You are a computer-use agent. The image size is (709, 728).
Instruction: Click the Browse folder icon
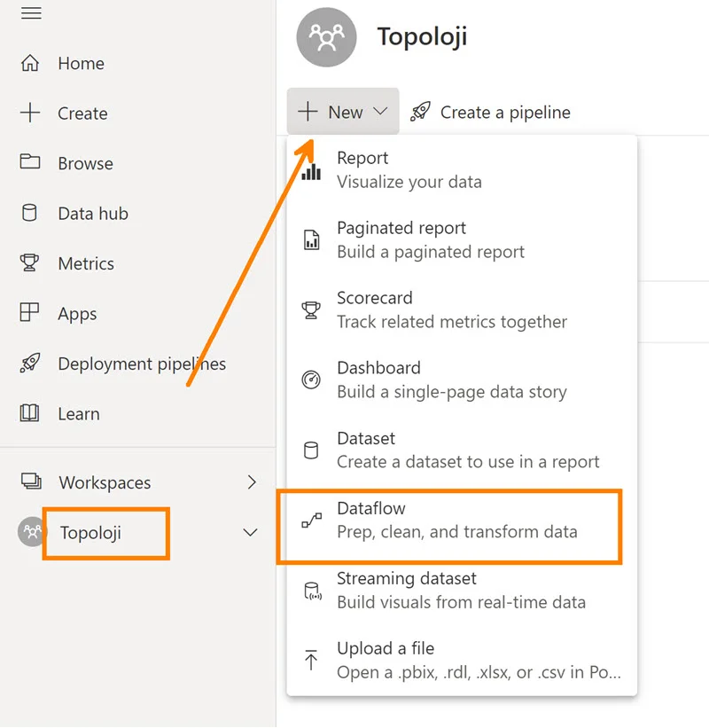[x=30, y=162]
